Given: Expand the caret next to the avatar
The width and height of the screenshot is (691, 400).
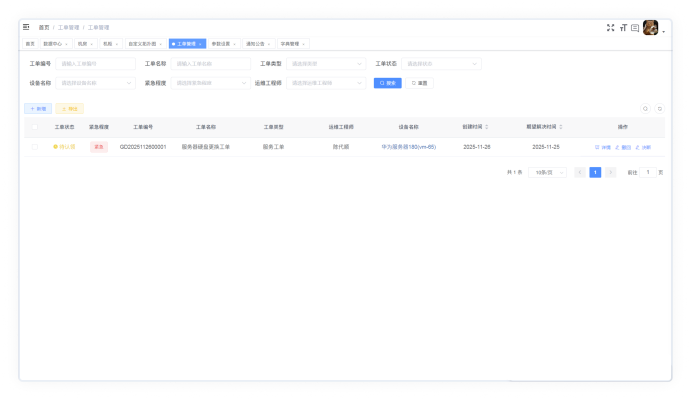Looking at the screenshot, I should 663,32.
